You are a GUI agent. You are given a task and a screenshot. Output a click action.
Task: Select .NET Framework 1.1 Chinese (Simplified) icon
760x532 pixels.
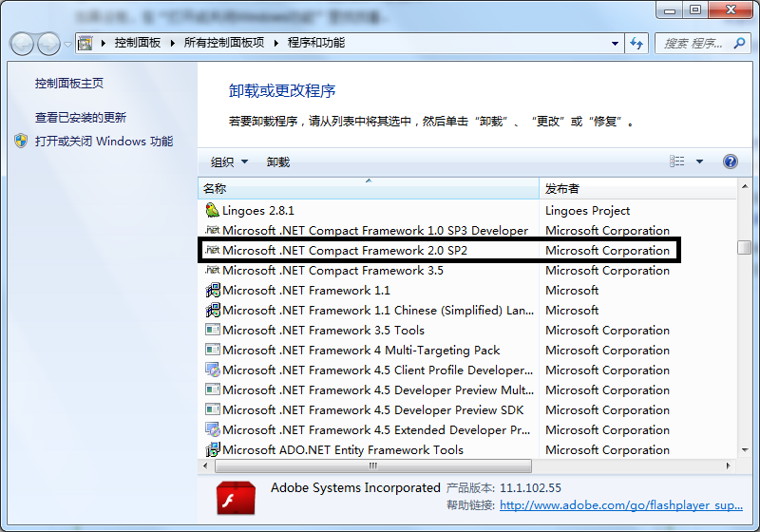212,310
